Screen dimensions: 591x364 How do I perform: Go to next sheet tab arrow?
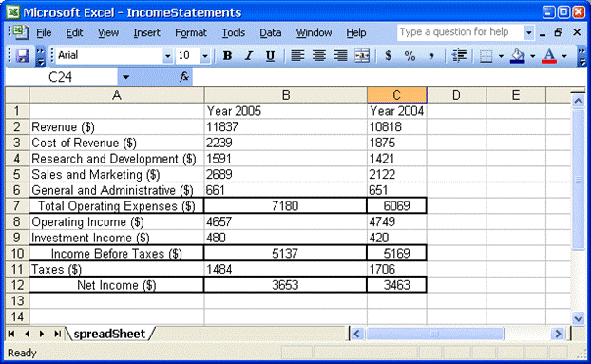[42, 334]
